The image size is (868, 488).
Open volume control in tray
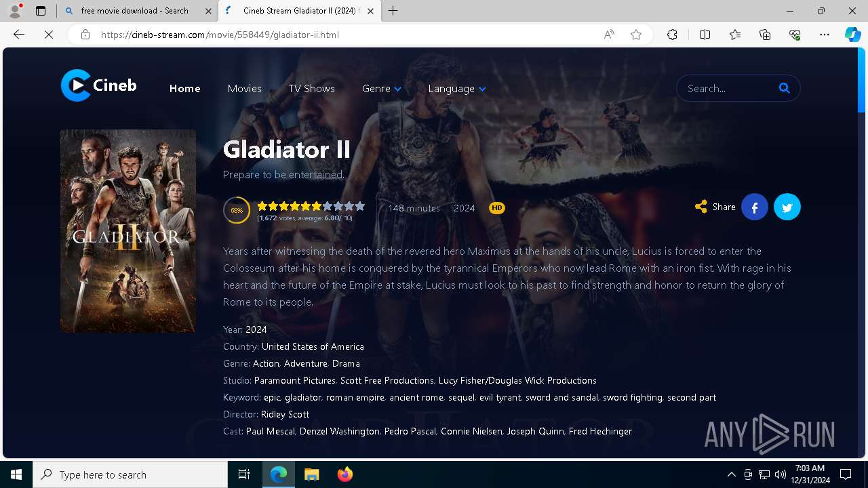[780, 474]
